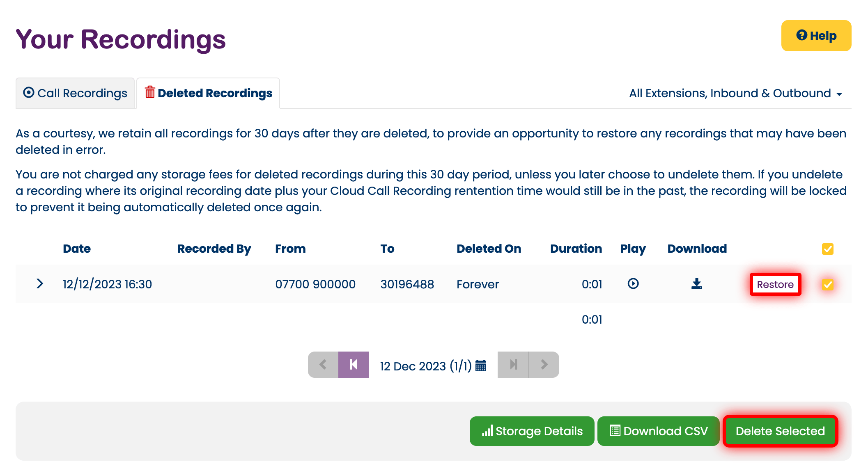Click the Recorded By column header
The height and width of the screenshot is (466, 868).
tap(214, 249)
